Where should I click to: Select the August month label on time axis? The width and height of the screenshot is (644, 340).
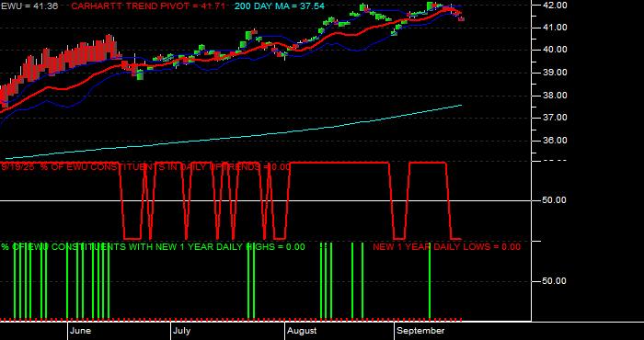pos(302,331)
